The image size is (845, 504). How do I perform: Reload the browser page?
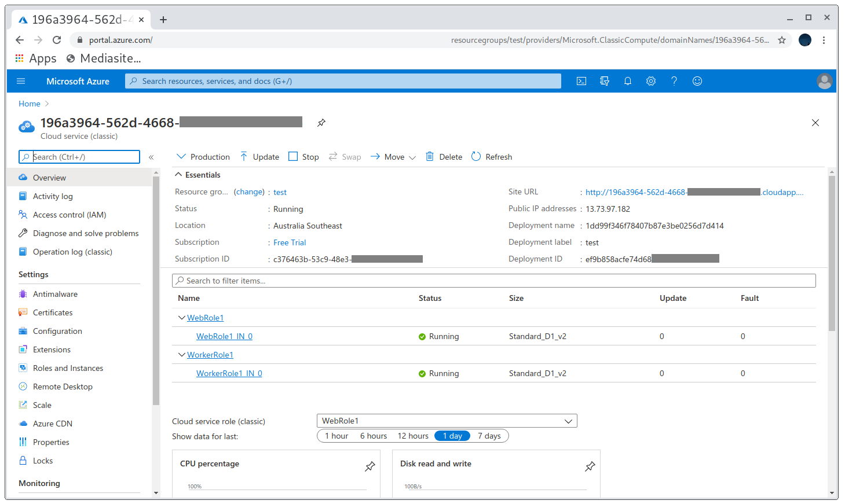click(x=57, y=40)
